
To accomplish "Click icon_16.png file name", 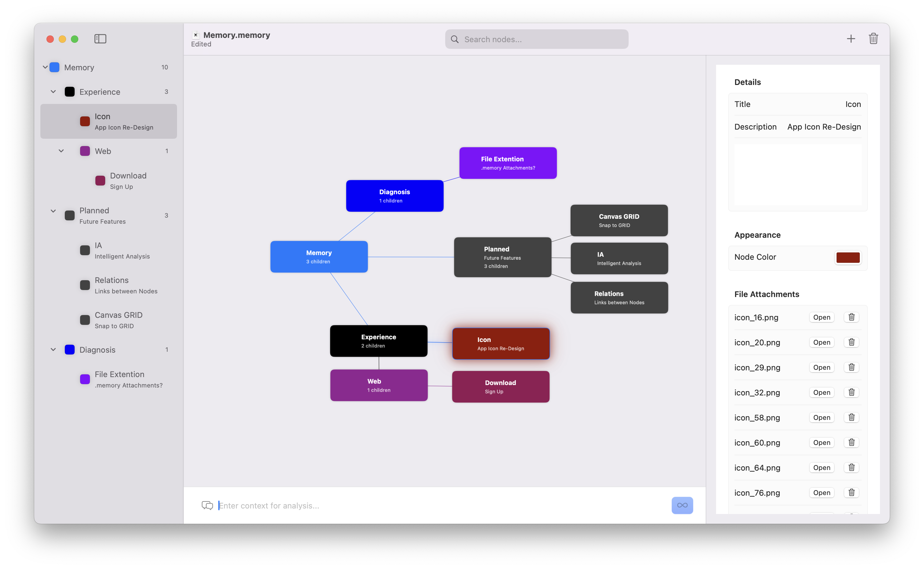I will (x=756, y=318).
